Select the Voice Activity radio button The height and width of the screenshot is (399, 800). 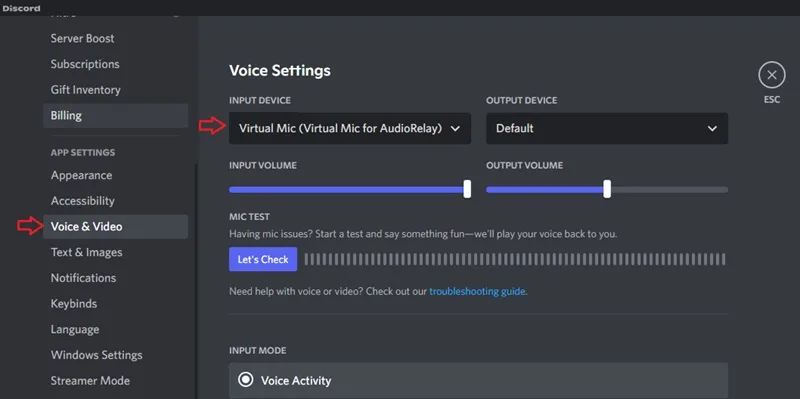pyautogui.click(x=246, y=380)
